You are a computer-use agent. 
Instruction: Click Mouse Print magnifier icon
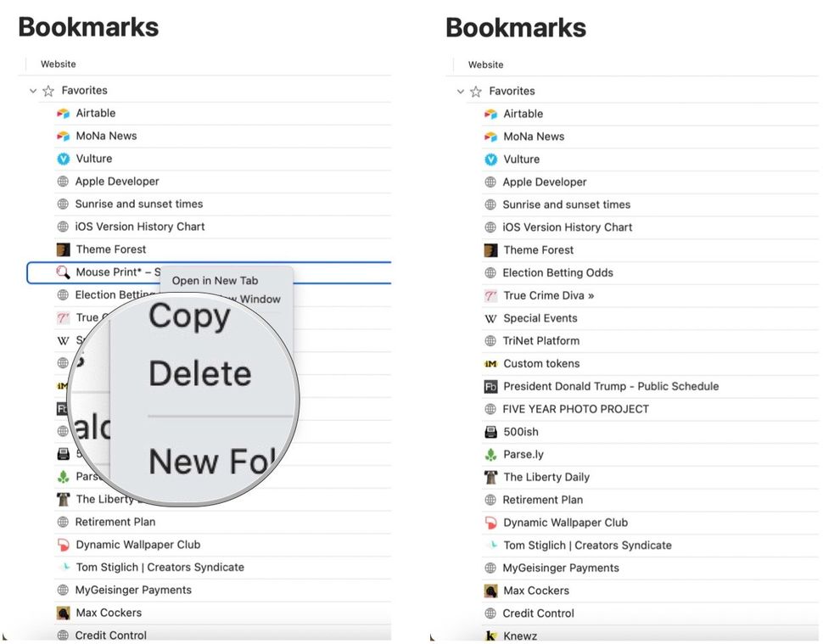(x=64, y=272)
